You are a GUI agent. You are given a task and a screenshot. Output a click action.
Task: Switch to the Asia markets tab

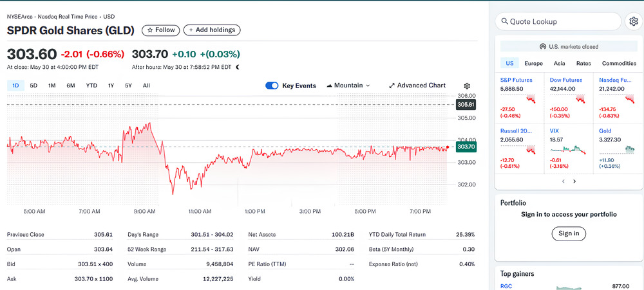(560, 63)
